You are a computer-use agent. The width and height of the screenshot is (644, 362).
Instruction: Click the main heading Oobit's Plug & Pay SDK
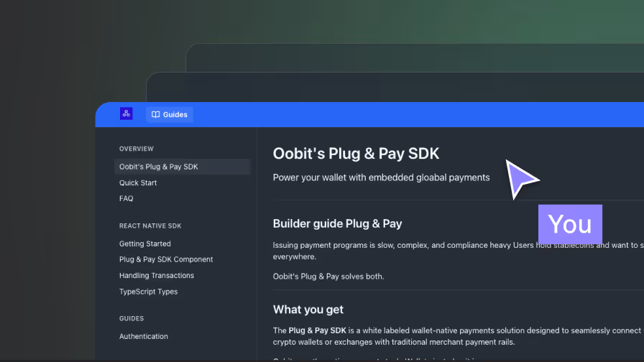pyautogui.click(x=356, y=154)
